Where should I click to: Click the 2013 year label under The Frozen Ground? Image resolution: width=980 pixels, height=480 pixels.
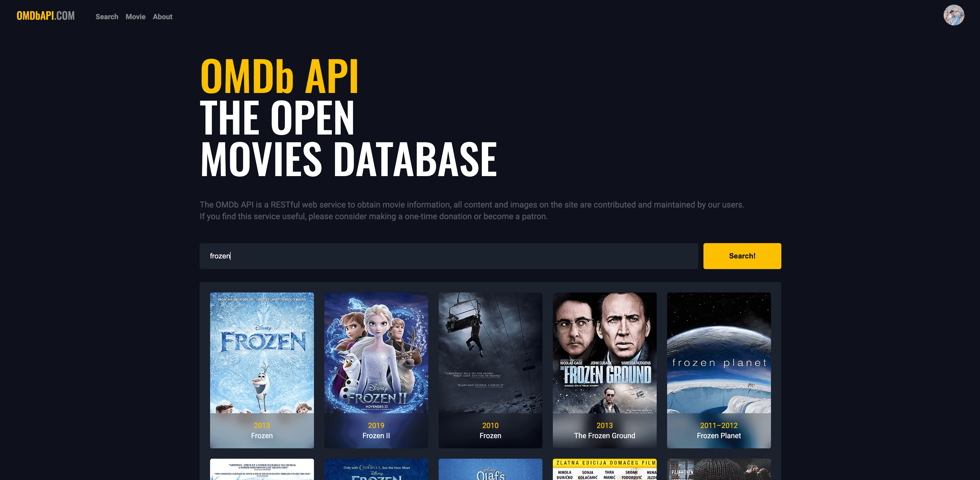pos(605,425)
